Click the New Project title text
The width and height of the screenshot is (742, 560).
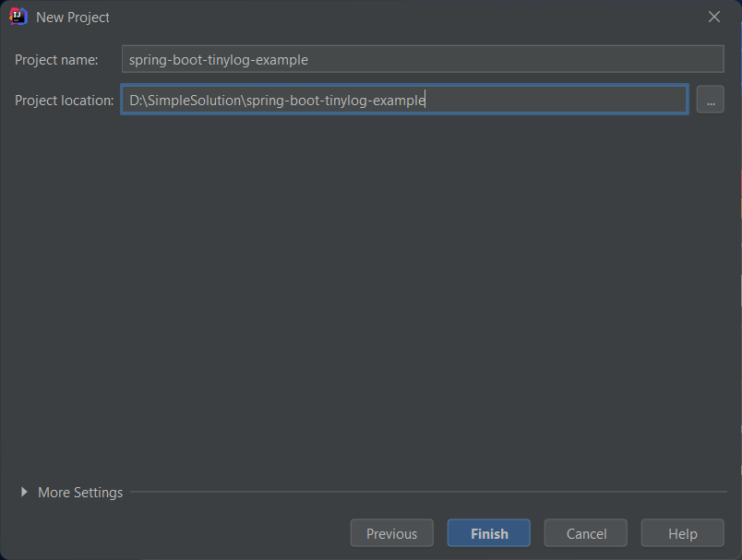[x=72, y=17]
